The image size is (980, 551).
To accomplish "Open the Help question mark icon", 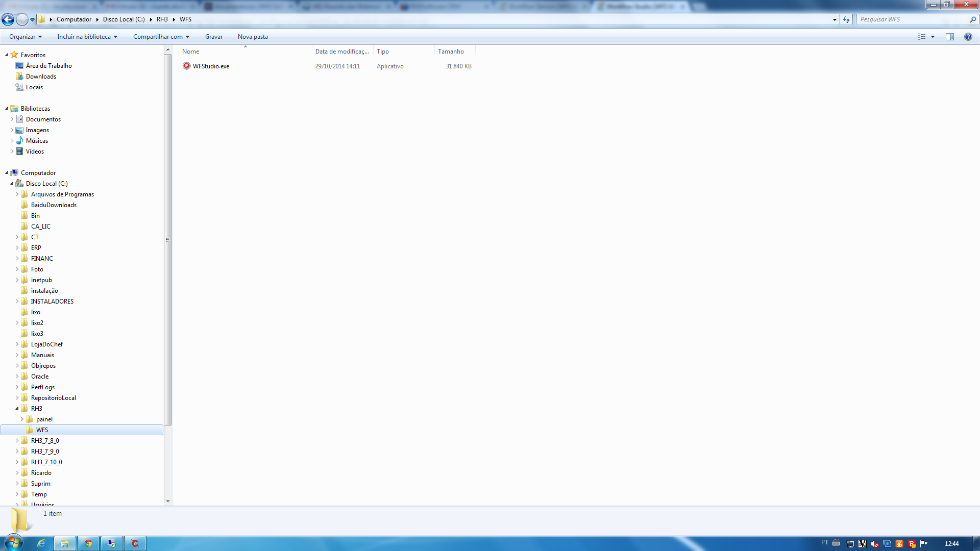I will pos(968,37).
